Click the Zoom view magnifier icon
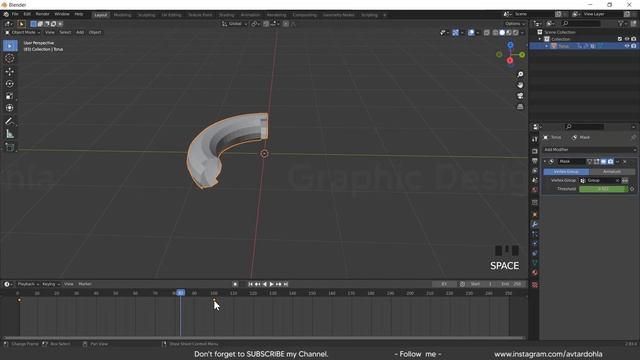 520,74
